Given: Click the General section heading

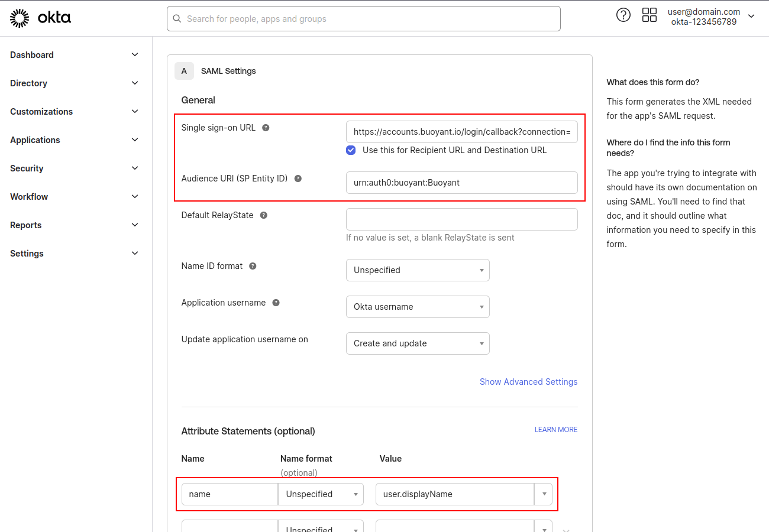Looking at the screenshot, I should pos(198,100).
